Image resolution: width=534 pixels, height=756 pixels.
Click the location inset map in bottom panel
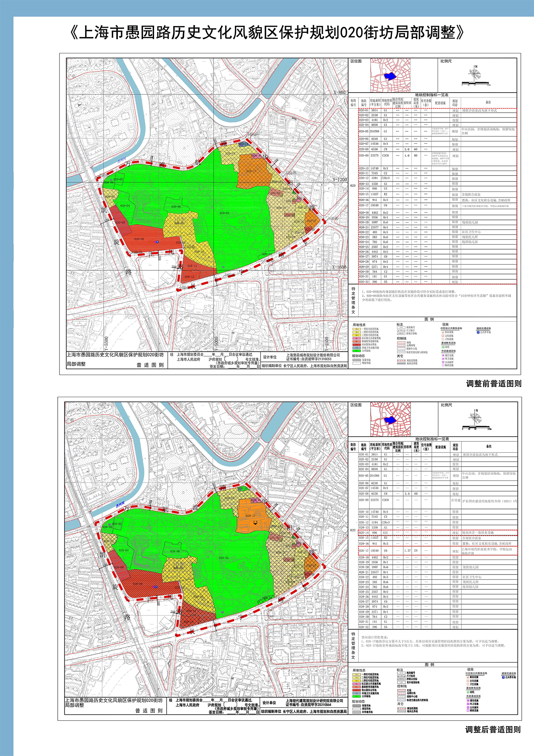[390, 419]
